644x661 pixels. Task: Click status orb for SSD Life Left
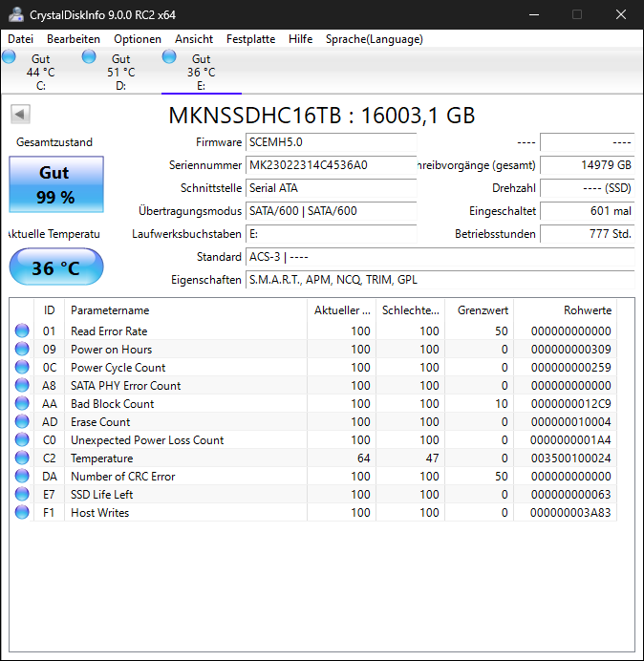point(22,494)
